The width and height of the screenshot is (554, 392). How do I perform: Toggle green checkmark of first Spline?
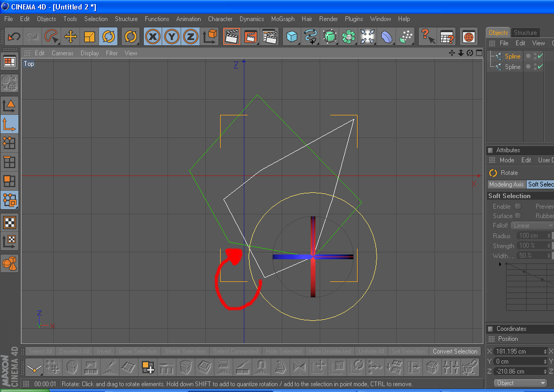click(x=540, y=56)
